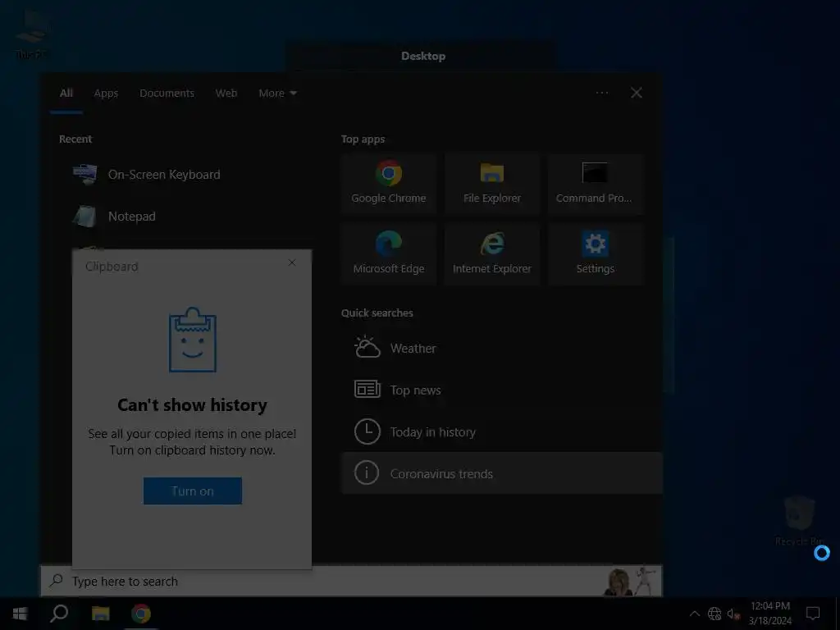Close the Clipboard popup

point(292,262)
